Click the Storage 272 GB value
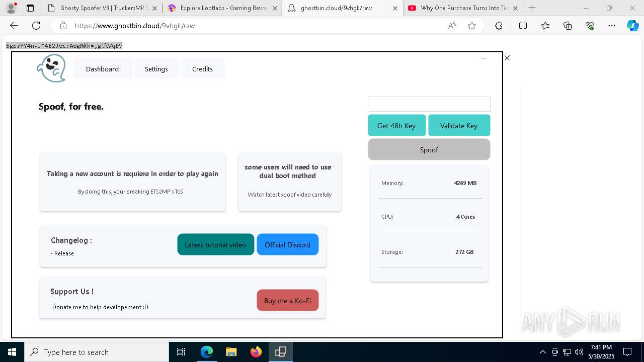This screenshot has height=362, width=644. [x=464, y=252]
